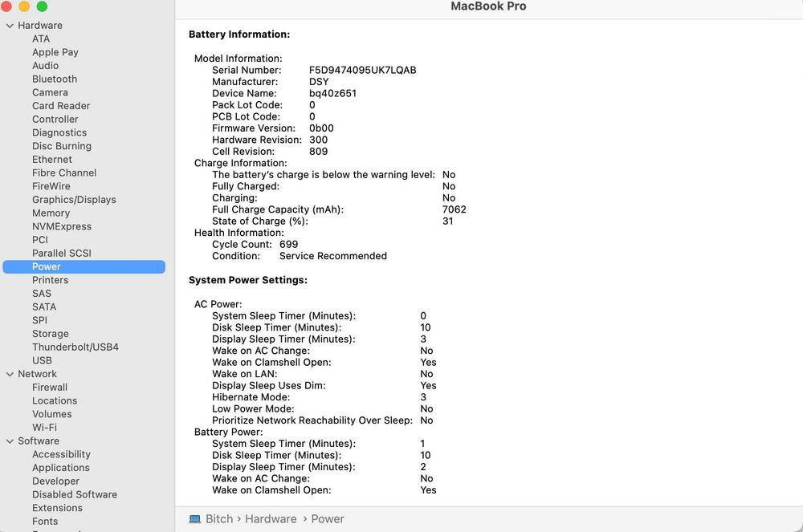Click the green zoom window button

click(42, 6)
